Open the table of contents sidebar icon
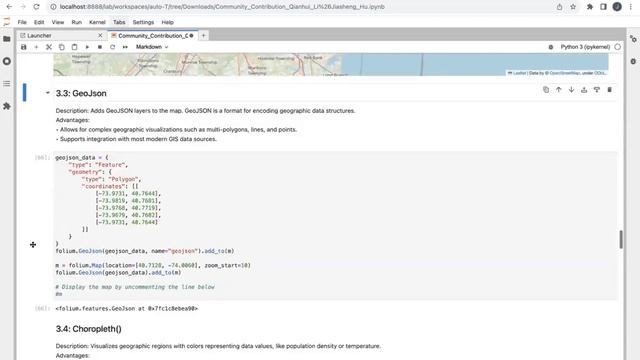640x360 pixels. pos(7,84)
